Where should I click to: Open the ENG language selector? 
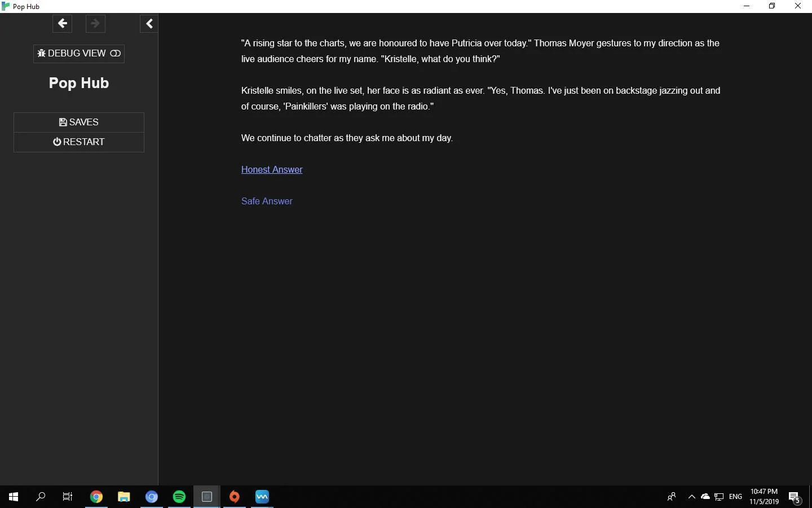tap(735, 497)
